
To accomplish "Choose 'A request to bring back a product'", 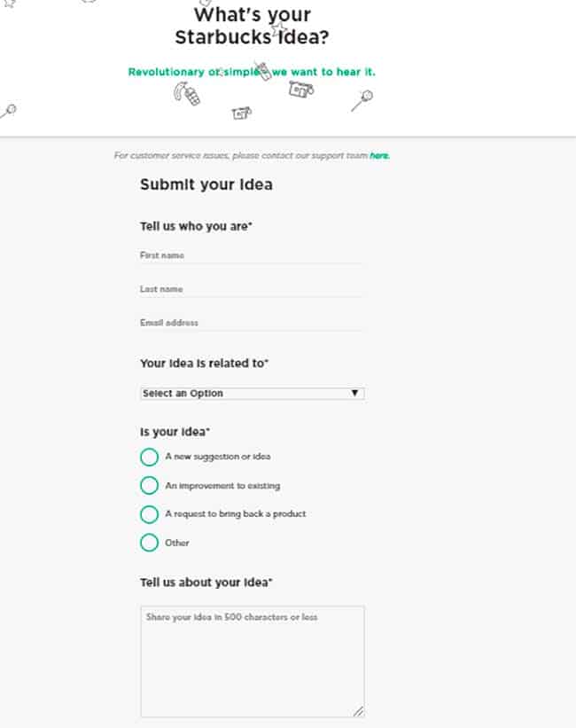I will tap(149, 514).
